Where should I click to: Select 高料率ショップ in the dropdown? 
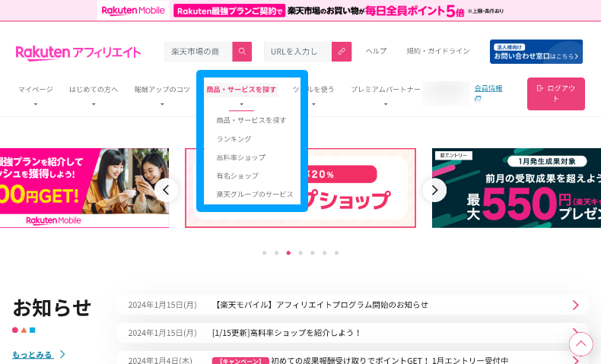coord(241,157)
